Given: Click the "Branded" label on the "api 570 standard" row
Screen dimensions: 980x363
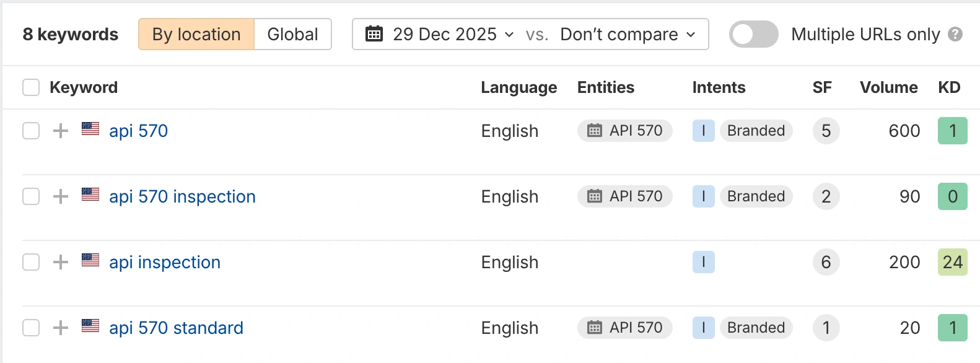Looking at the screenshot, I should pos(756,328).
